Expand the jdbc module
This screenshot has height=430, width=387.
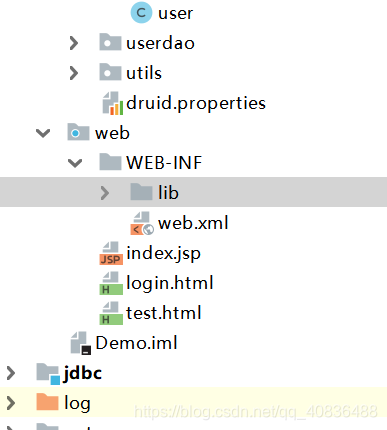point(11,373)
